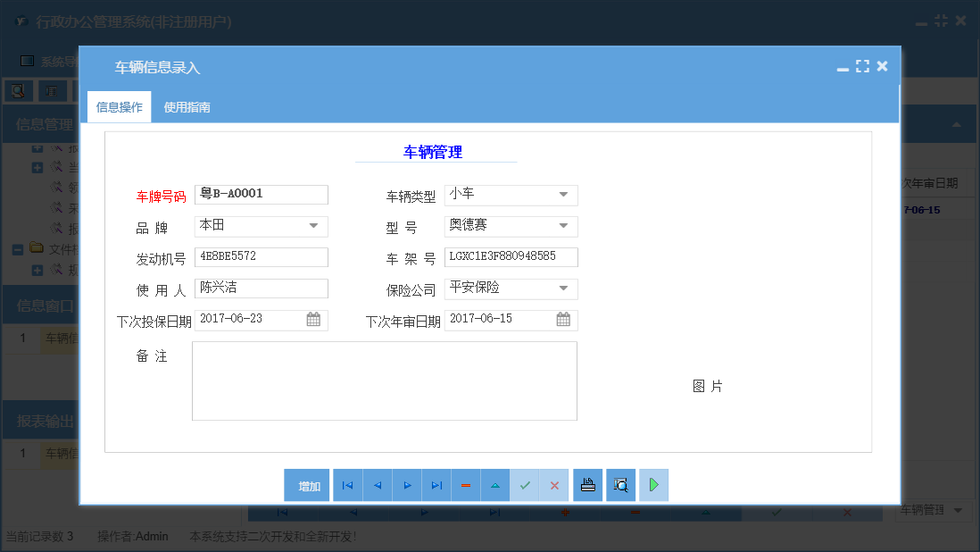Open print preview with the magnifier icon
The height and width of the screenshot is (552, 980).
tap(619, 485)
